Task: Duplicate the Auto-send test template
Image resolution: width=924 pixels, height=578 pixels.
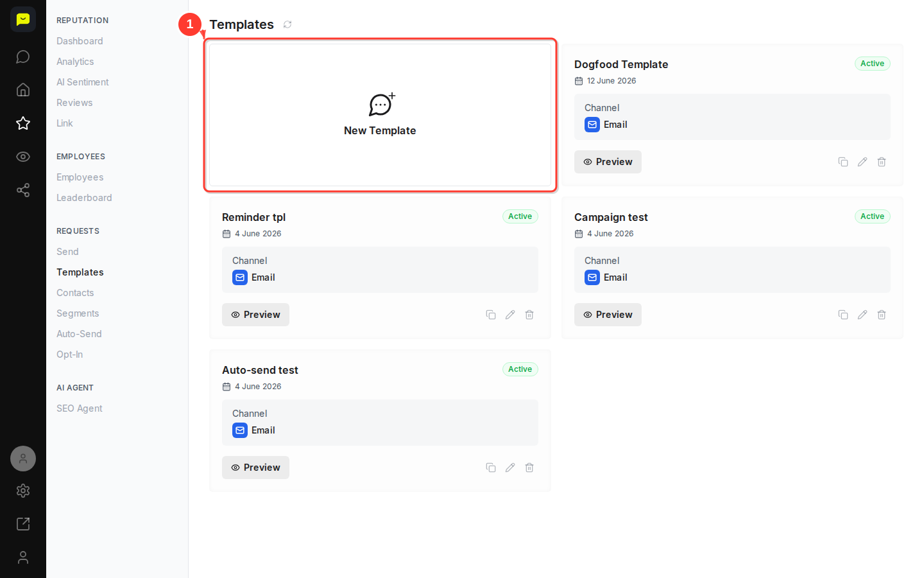Action: [491, 468]
